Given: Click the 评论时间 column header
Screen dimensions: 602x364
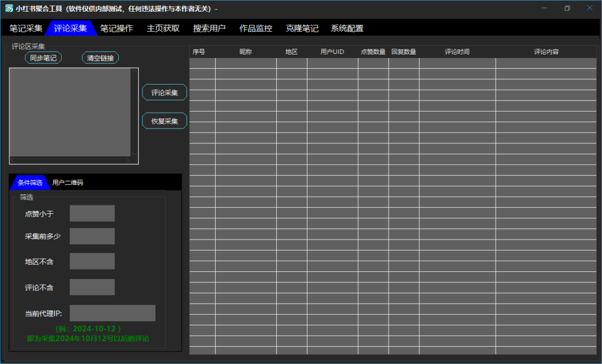Looking at the screenshot, I should 457,52.
